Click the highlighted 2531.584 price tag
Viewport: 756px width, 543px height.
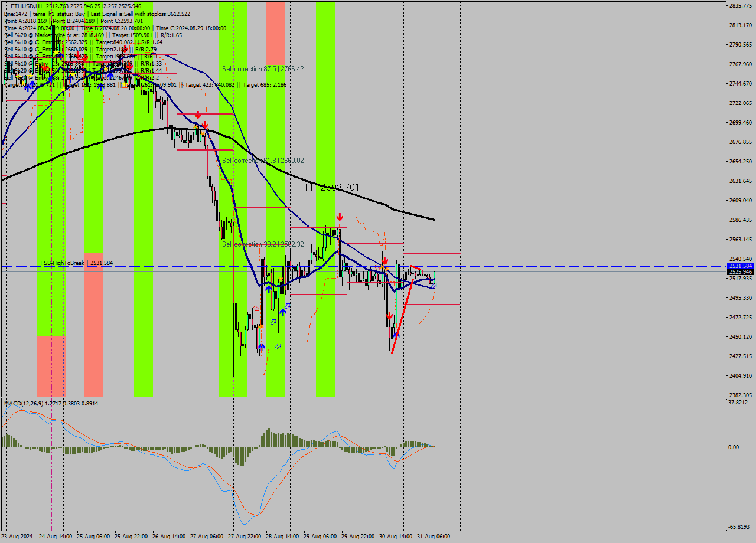point(741,266)
